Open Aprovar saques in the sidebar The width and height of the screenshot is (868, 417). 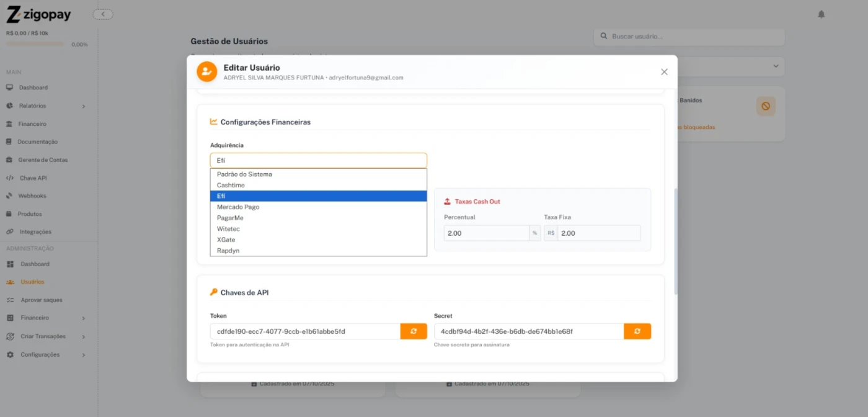pyautogui.click(x=42, y=300)
